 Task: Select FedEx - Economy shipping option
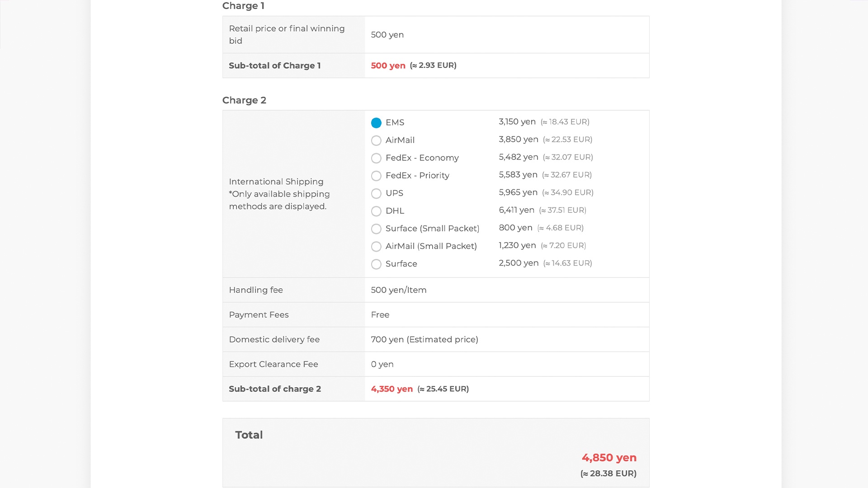pyautogui.click(x=376, y=158)
